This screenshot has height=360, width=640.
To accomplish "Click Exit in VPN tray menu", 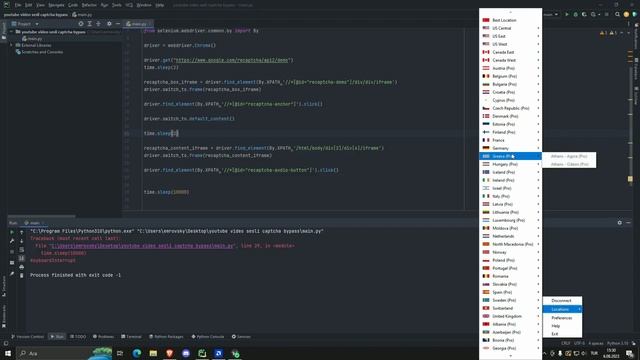I will (562, 334).
